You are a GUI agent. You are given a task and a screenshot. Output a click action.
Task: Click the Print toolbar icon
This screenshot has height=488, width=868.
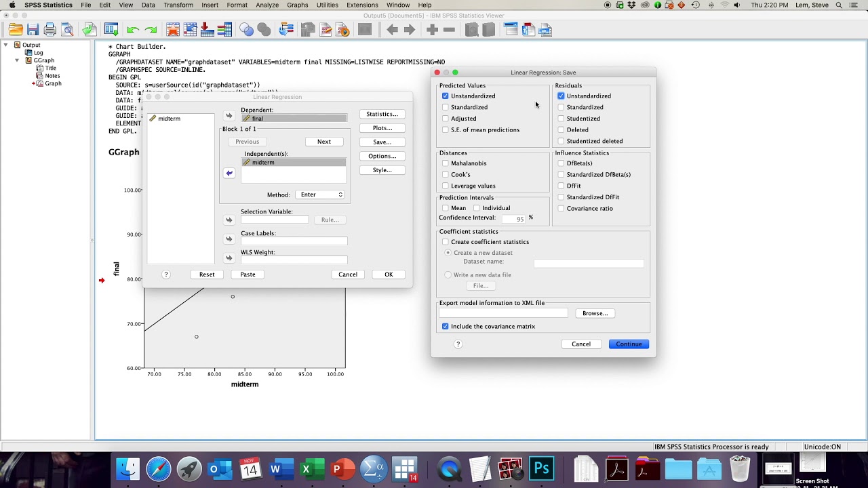coord(50,30)
